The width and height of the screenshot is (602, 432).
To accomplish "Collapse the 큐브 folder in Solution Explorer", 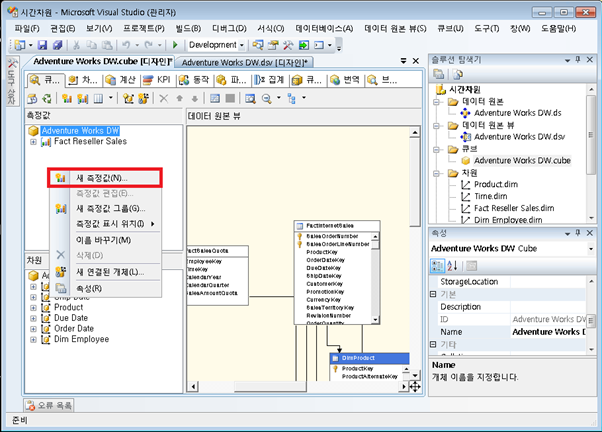I will pos(436,149).
